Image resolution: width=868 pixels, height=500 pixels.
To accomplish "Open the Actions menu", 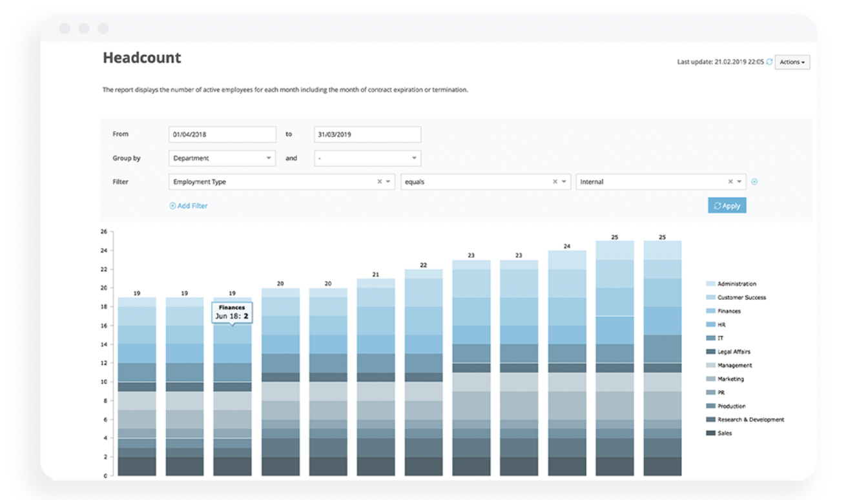I will pos(792,63).
